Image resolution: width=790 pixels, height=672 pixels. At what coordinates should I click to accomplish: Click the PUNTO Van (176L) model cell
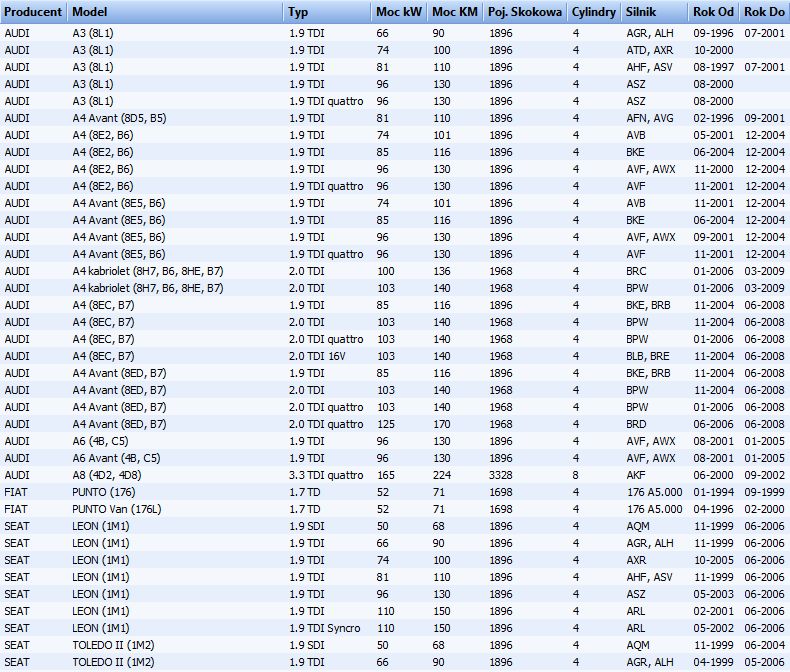117,509
